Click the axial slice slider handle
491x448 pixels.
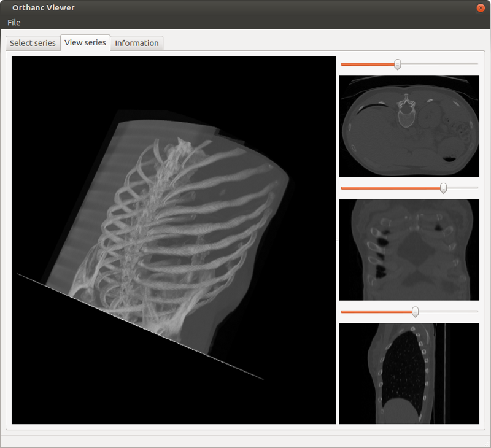[x=398, y=64]
